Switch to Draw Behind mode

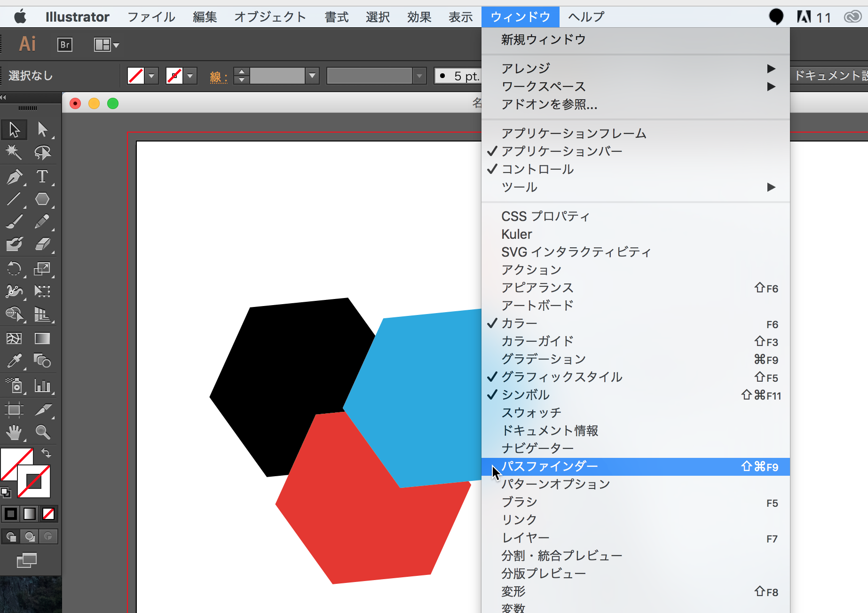click(x=30, y=536)
